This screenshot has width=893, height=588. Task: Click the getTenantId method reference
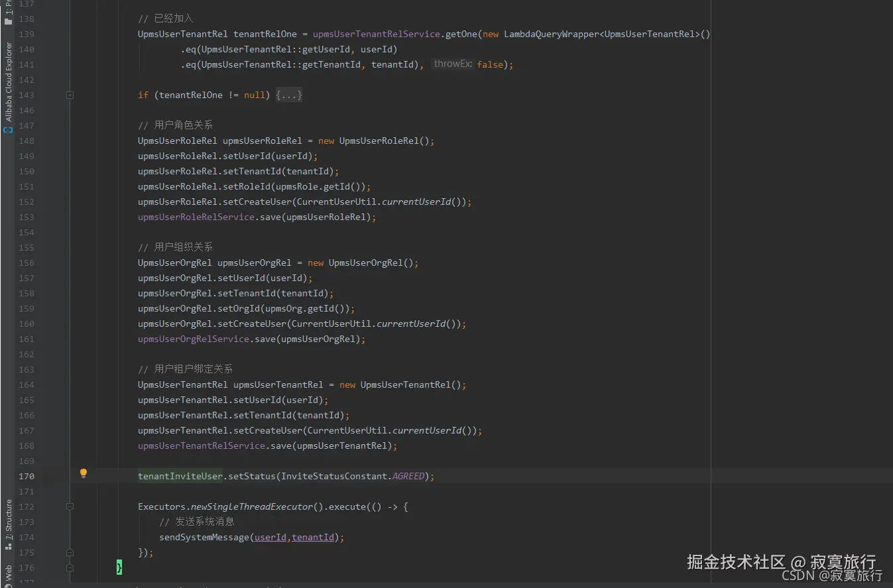click(x=331, y=64)
